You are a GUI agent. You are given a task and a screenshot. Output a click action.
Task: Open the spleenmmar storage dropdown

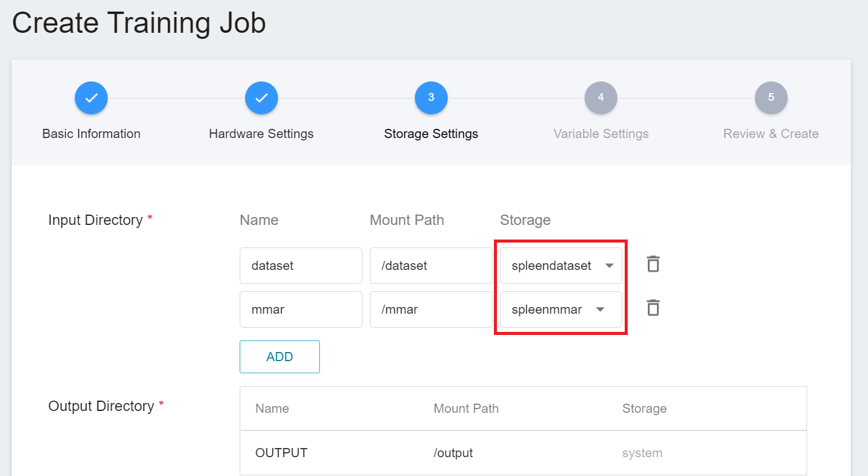point(560,309)
